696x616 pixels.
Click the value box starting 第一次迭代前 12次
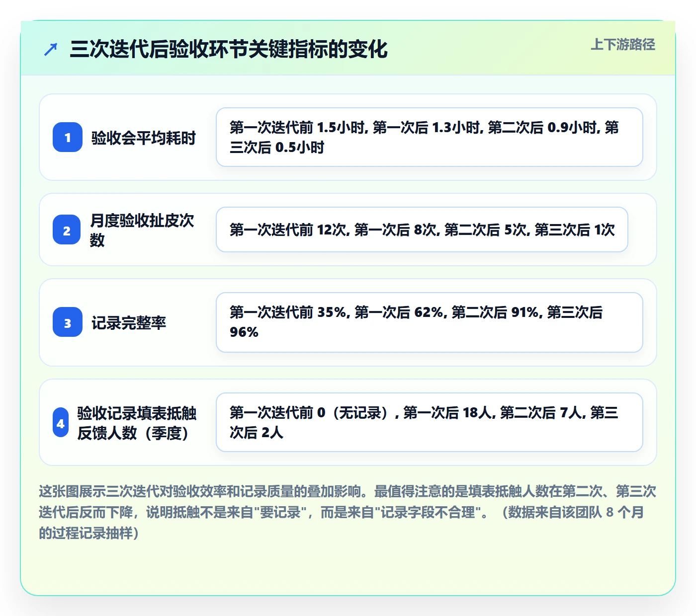point(422,230)
